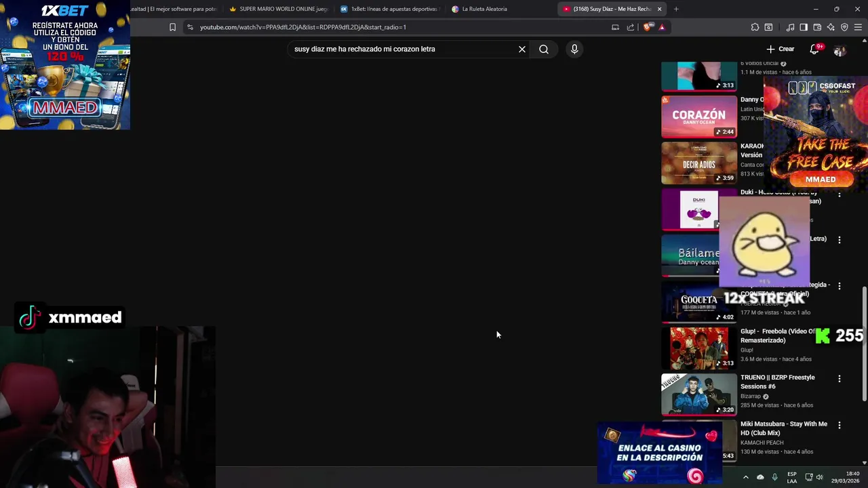
Task: Click the YouTube search magnifier button
Action: (x=544, y=49)
